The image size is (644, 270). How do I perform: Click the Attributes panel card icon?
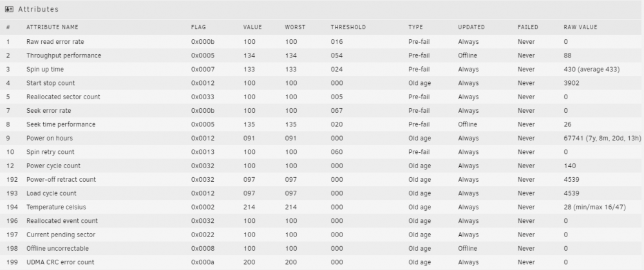(9, 9)
